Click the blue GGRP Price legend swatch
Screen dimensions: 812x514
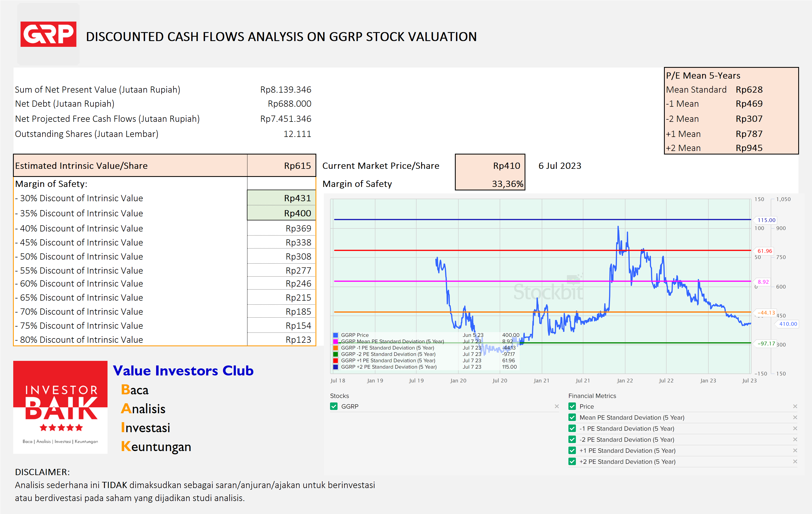335,335
